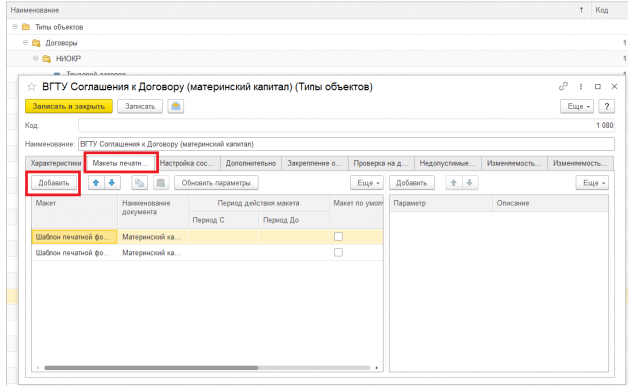Sort by the arrow in Наименование header
Image resolution: width=632 pixels, height=387 pixels.
coord(581,10)
